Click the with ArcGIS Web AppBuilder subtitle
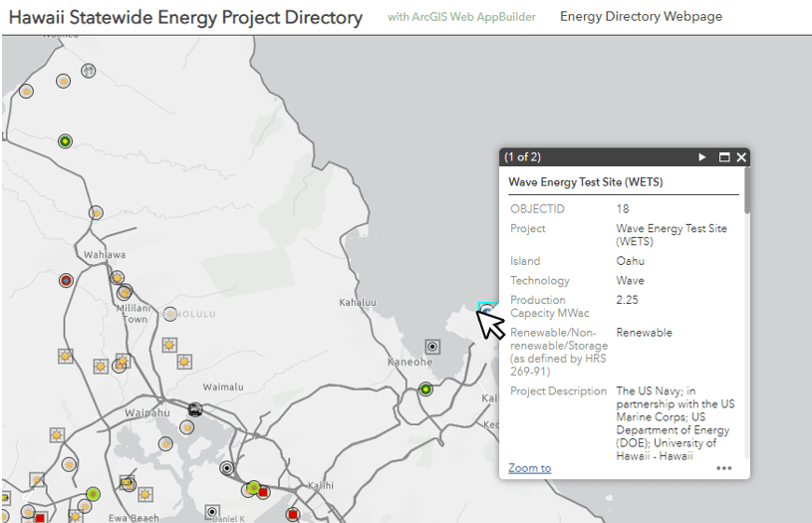812x523 pixels. [461, 17]
